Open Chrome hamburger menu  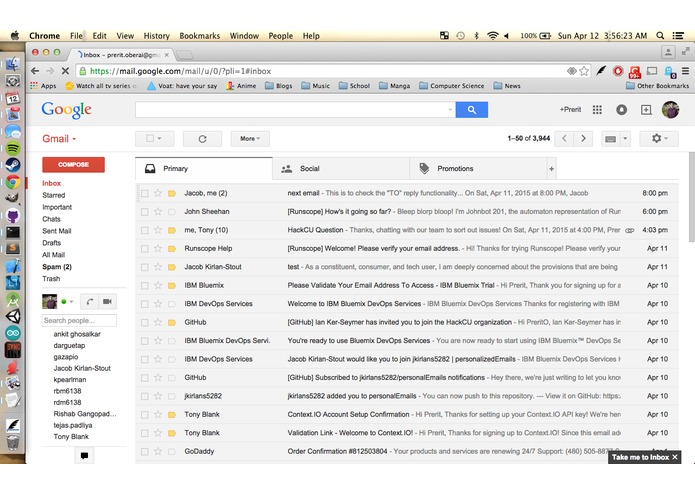point(685,71)
